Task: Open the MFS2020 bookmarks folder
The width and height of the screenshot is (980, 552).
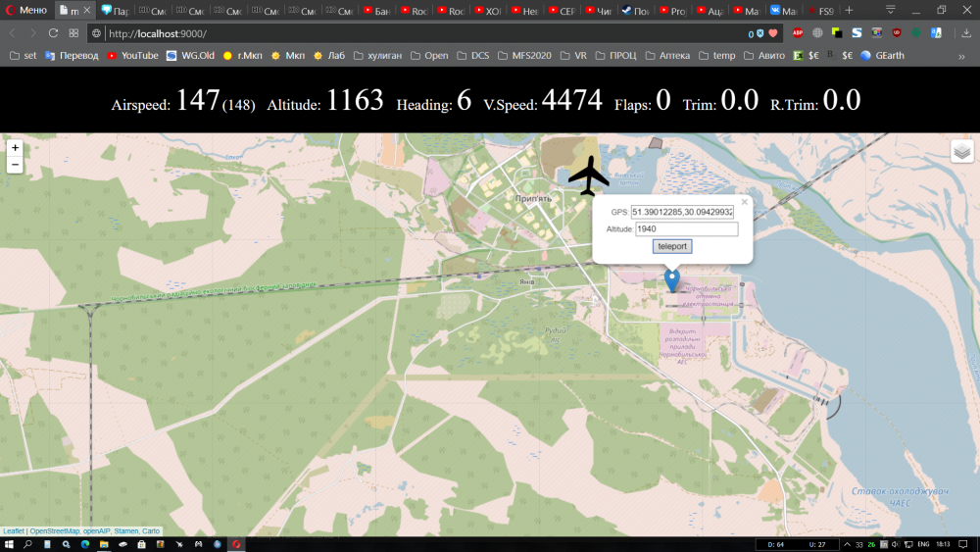Action: pyautogui.click(x=530, y=56)
